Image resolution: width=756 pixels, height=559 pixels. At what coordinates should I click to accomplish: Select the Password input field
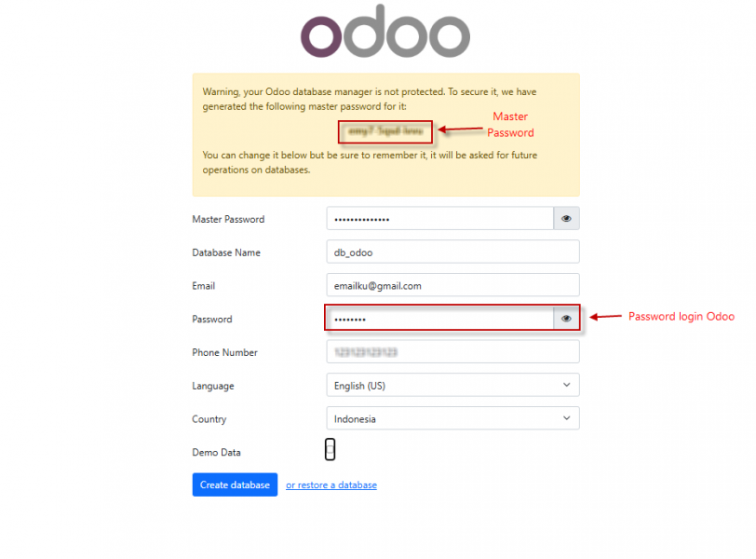pos(439,319)
